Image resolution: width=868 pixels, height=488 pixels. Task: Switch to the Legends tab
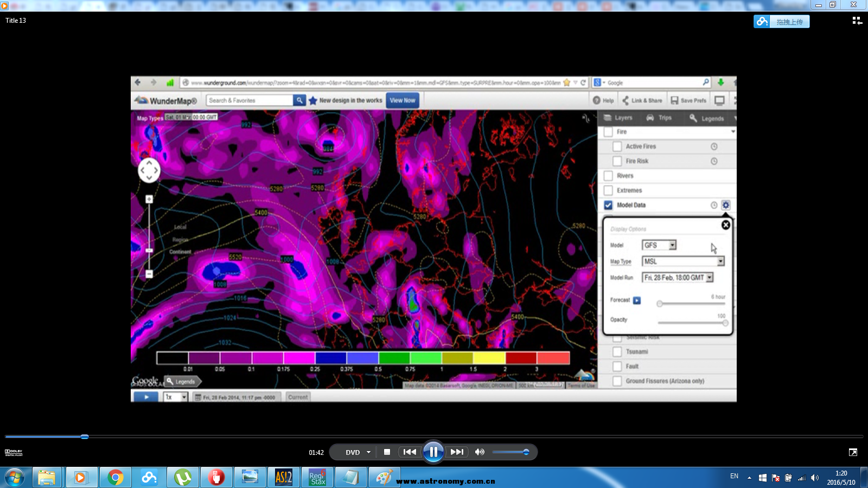[x=707, y=118]
